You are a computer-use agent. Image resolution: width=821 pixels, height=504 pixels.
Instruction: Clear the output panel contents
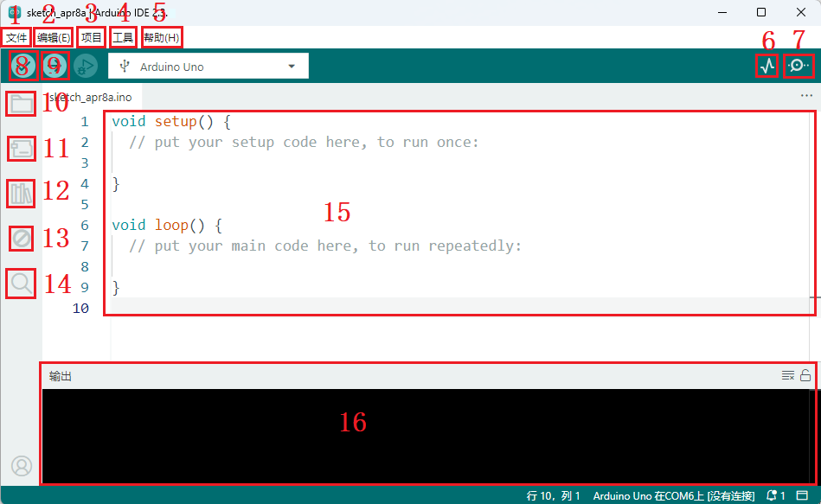coord(788,375)
